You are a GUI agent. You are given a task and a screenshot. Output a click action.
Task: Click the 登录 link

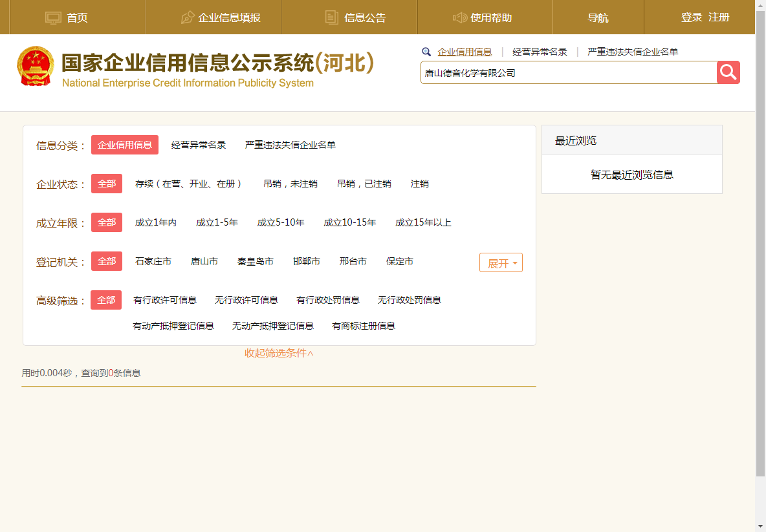pos(692,17)
